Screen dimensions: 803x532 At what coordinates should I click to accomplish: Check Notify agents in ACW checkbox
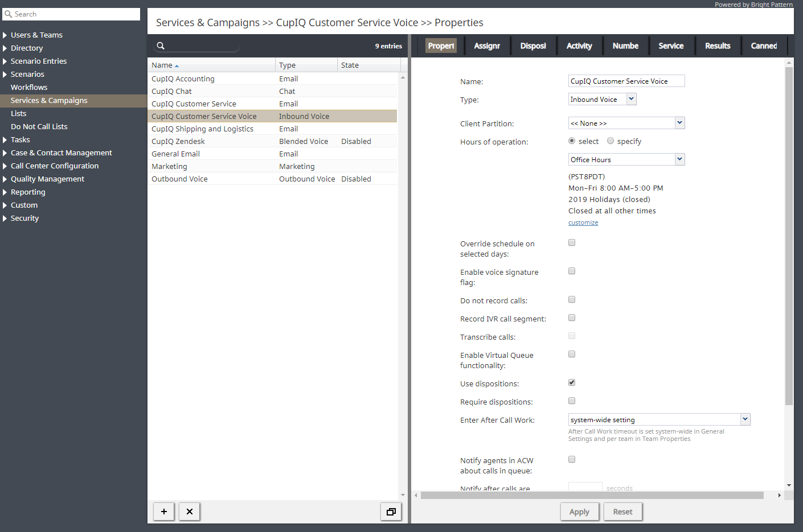coord(572,459)
